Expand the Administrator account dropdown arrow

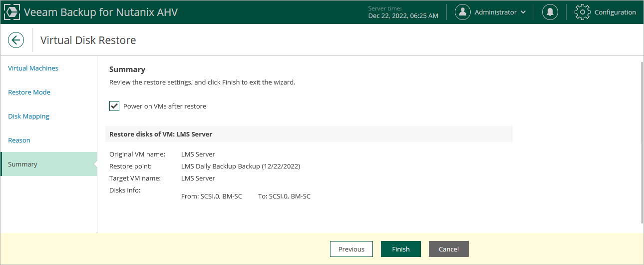click(x=523, y=12)
